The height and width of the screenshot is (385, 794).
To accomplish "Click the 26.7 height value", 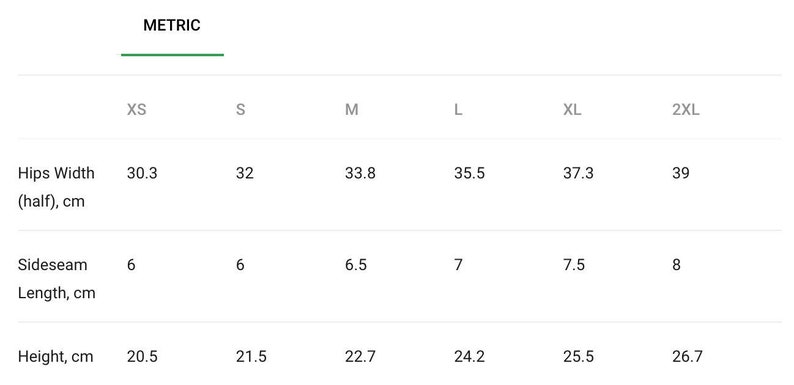I will coord(687,357).
